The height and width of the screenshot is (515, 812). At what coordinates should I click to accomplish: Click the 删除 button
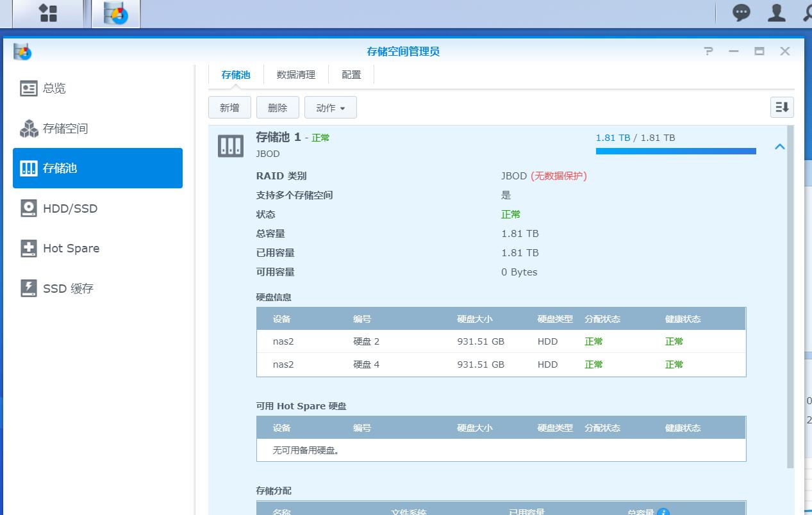tap(278, 107)
